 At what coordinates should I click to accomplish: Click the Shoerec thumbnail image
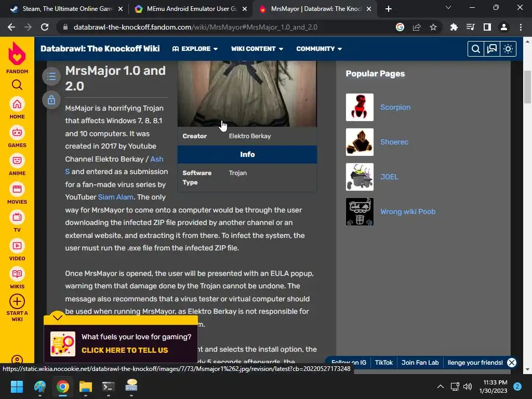(360, 142)
